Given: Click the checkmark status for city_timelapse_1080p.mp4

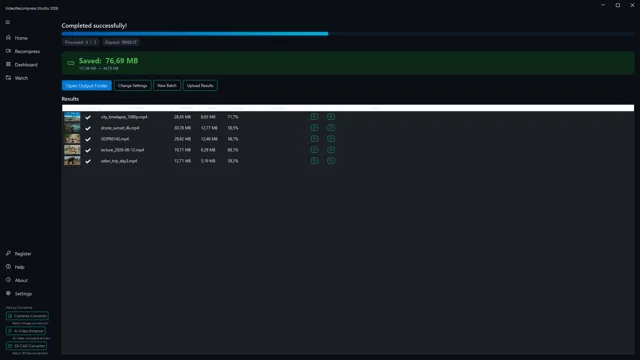Looking at the screenshot, I should tap(88, 117).
